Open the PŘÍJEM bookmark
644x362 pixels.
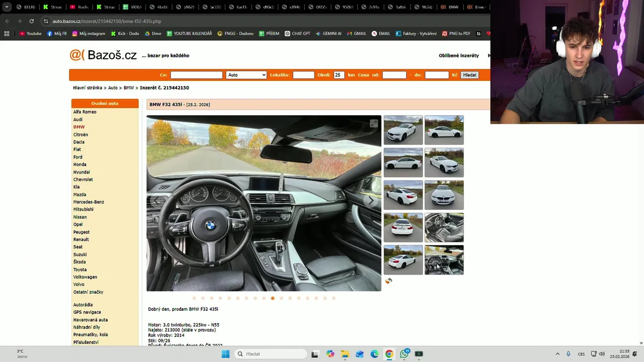point(269,34)
